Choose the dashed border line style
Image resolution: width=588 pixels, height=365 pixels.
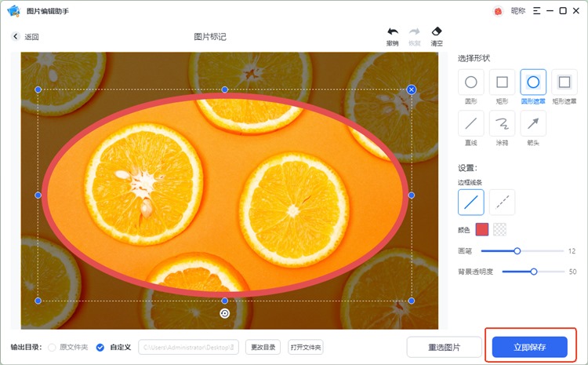coord(503,202)
